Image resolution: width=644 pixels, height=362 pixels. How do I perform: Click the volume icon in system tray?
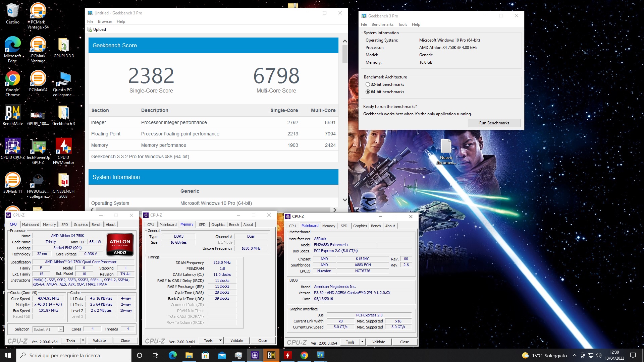[599, 355]
